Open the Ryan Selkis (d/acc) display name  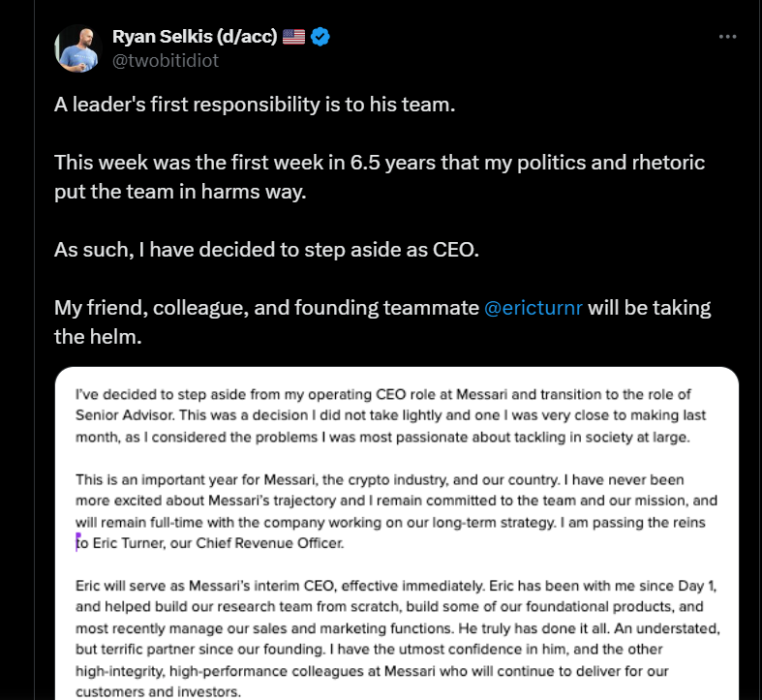click(195, 37)
